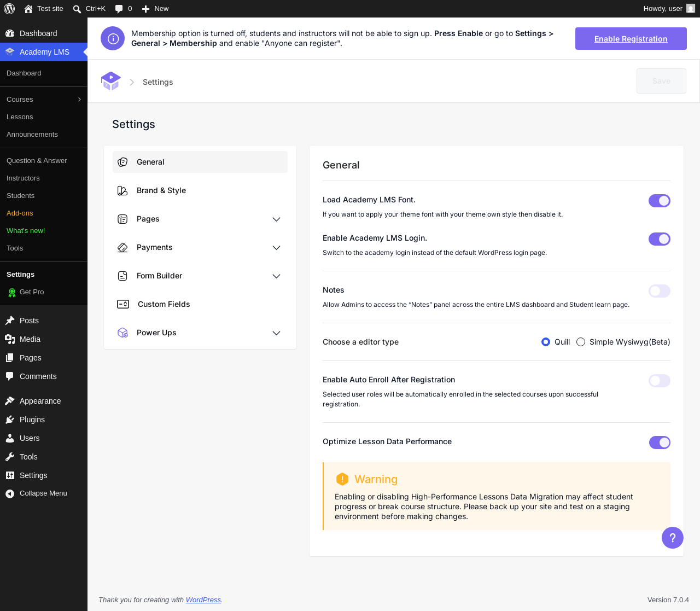Image resolution: width=700 pixels, height=611 pixels.
Task: Expand the Courses submenu arrow
Action: pos(80,100)
